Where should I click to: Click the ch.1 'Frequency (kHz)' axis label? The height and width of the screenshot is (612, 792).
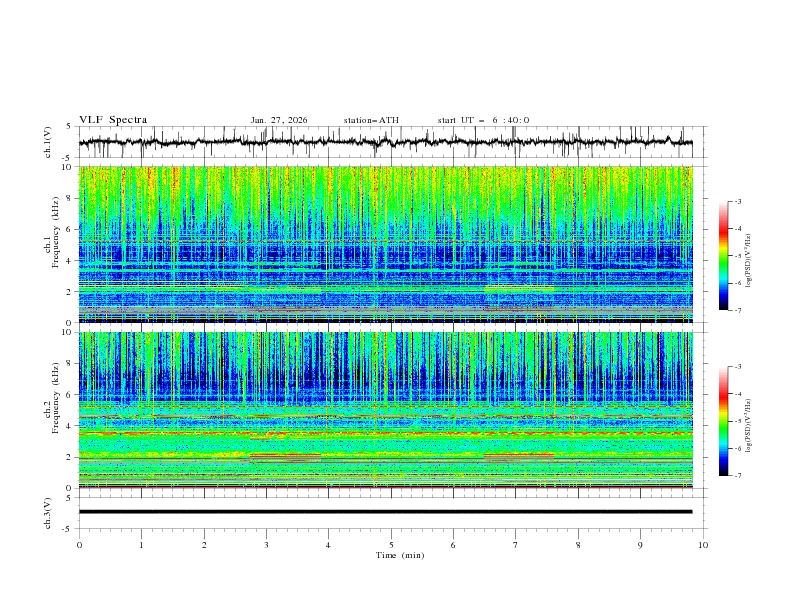coord(55,230)
